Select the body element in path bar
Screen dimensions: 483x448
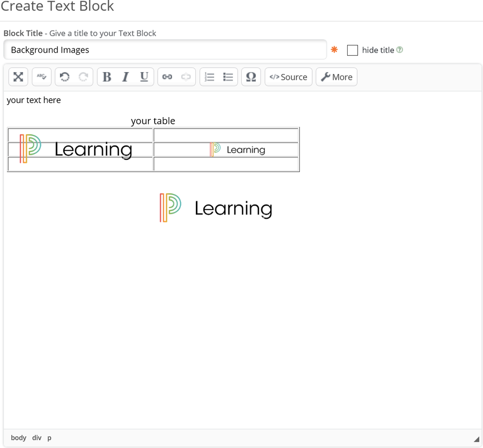point(18,437)
